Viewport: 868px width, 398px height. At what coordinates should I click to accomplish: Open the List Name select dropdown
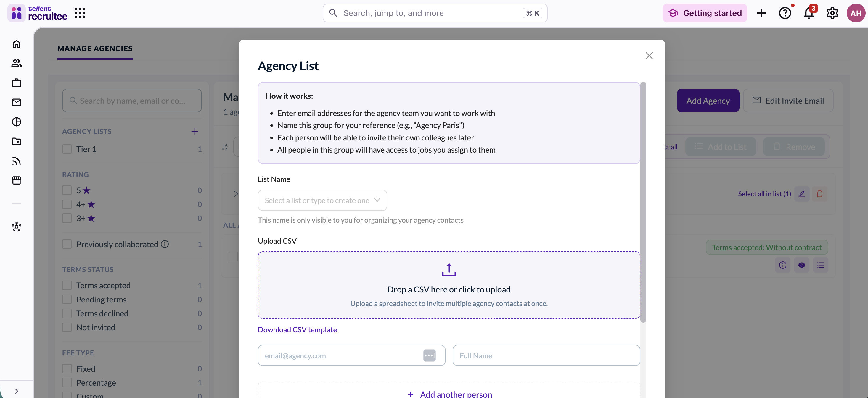(322, 200)
